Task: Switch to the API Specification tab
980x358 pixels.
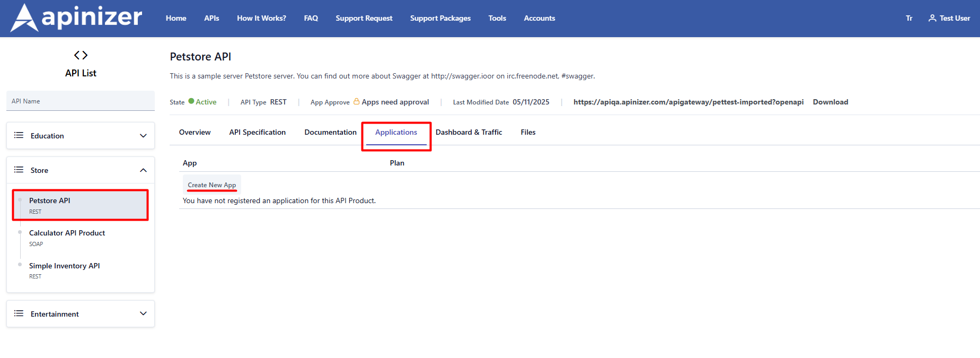Action: tap(257, 132)
